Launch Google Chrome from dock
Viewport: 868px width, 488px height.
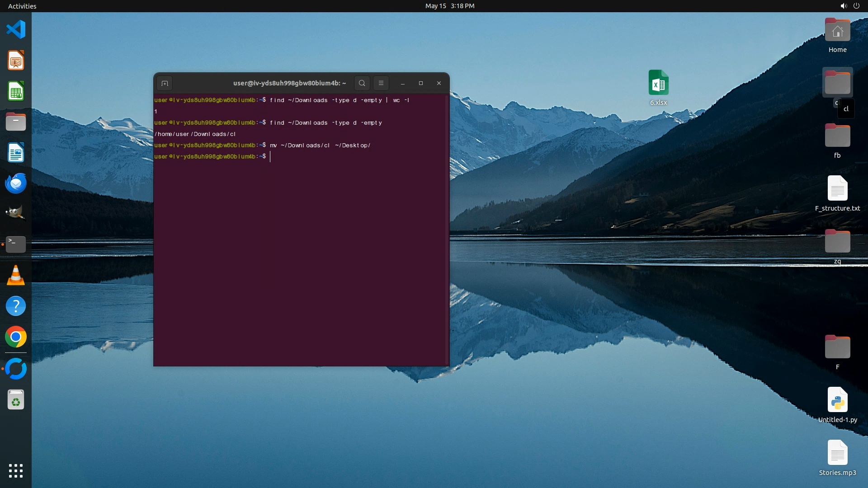[16, 337]
